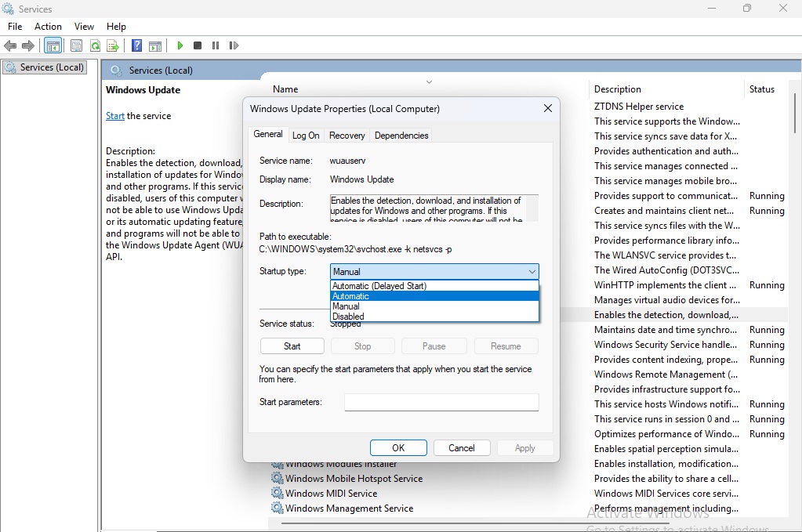Click the gear icon of Windows Mobile Hotspot Service

[x=278, y=479]
